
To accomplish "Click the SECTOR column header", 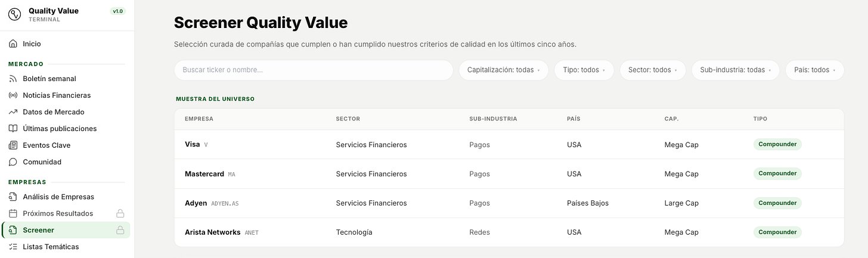I will pos(348,119).
